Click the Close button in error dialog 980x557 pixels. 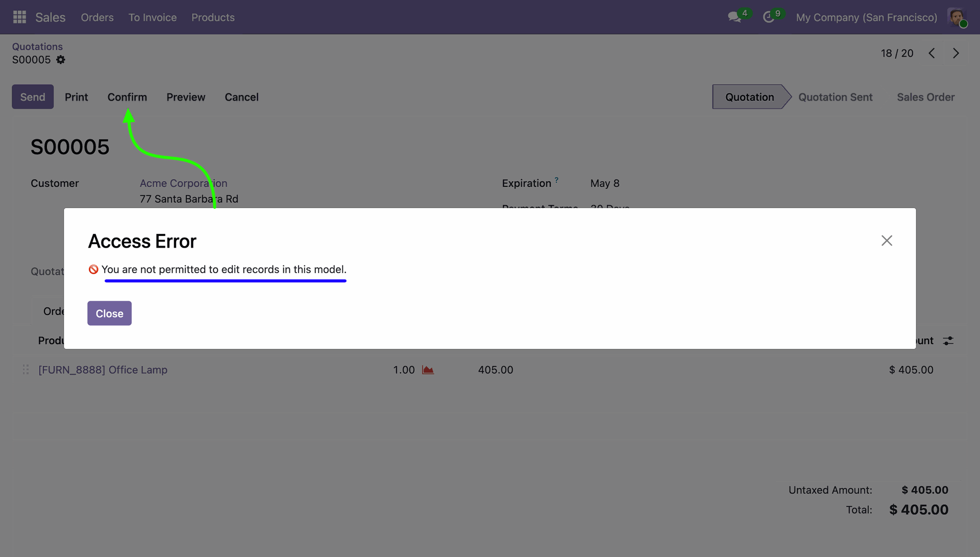point(109,313)
